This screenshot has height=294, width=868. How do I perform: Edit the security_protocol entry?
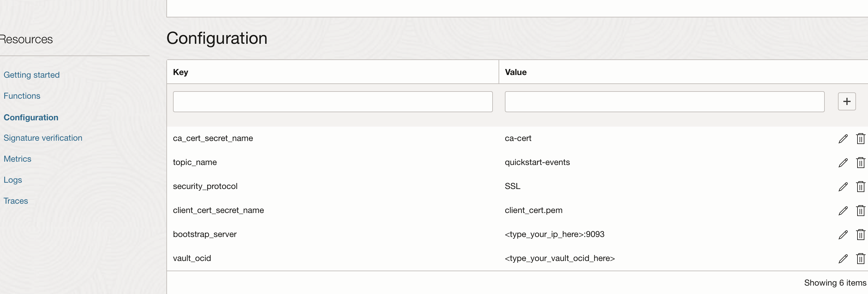[x=843, y=187]
